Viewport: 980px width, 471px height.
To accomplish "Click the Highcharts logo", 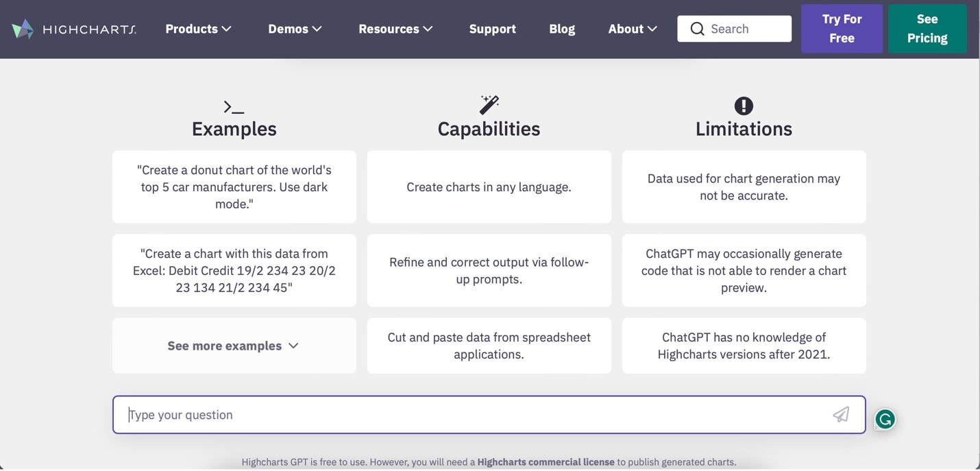I will [74, 29].
